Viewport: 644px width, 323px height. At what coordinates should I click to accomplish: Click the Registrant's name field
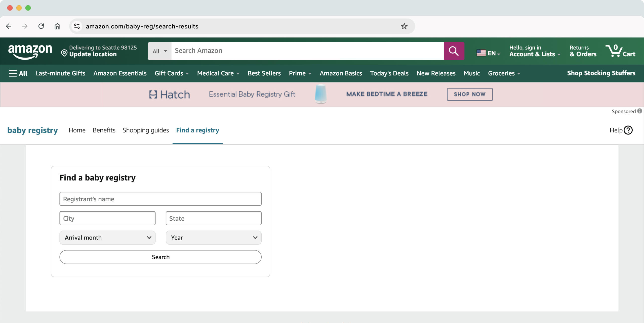[160, 199]
